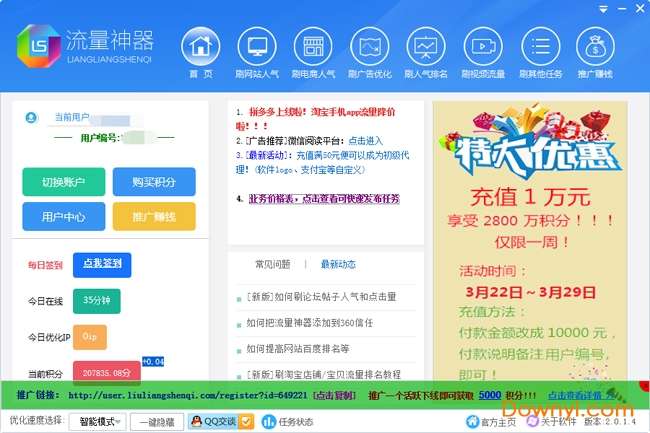
Task: Click the 切换账户 button
Action: 63,181
